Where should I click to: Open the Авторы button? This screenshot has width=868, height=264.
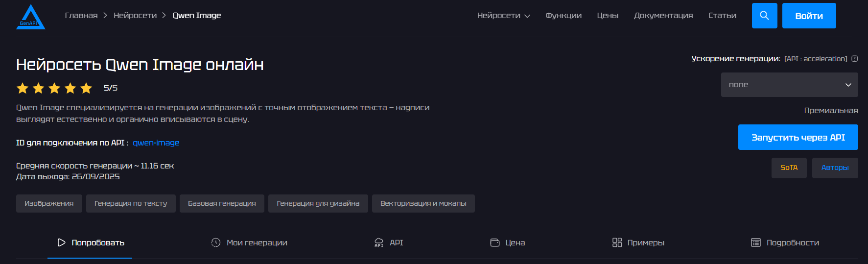pyautogui.click(x=835, y=168)
